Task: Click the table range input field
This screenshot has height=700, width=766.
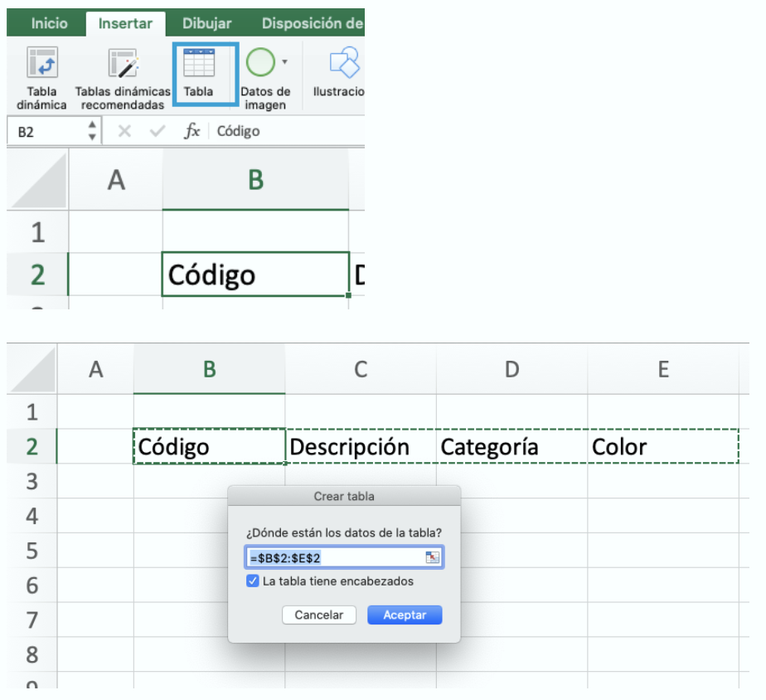Action: tap(336, 558)
